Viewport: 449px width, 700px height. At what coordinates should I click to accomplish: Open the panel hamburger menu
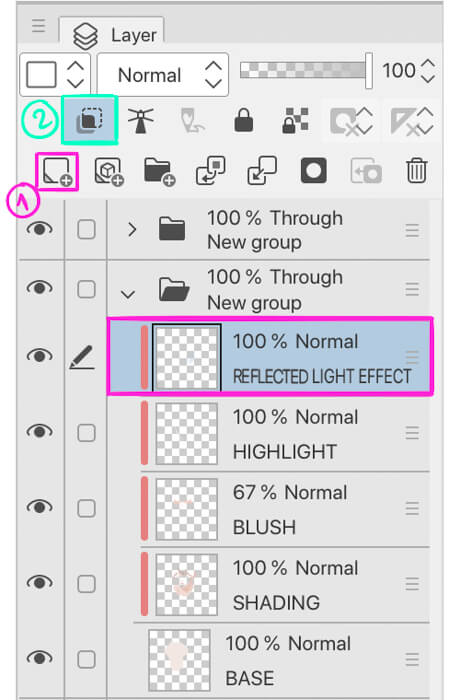38,26
